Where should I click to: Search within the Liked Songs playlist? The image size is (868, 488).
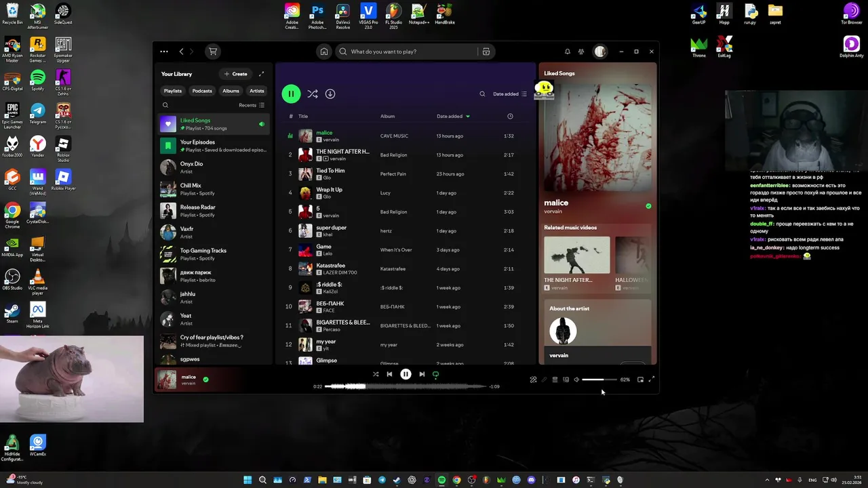click(482, 94)
